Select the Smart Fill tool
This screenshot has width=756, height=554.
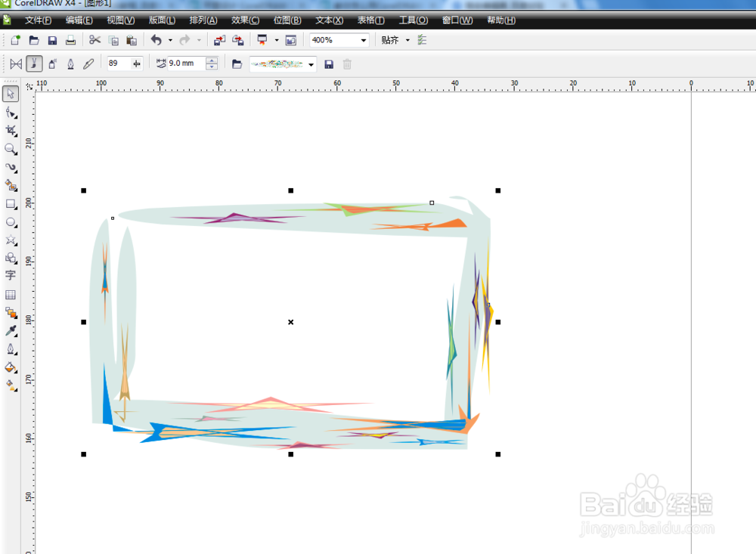(11, 186)
